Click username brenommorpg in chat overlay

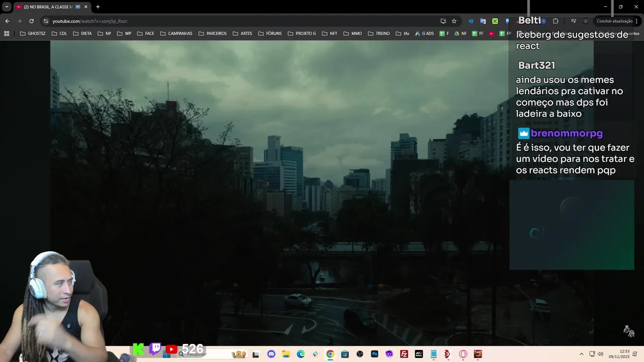tap(567, 133)
